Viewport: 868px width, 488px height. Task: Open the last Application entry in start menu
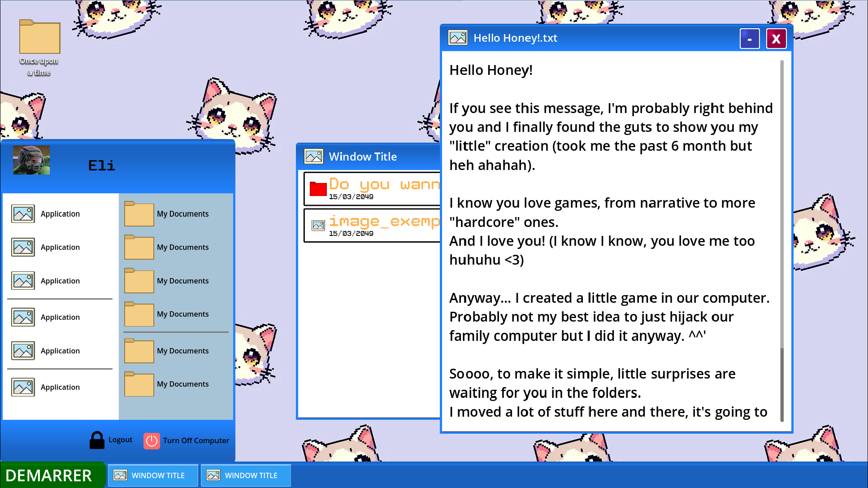[x=60, y=387]
